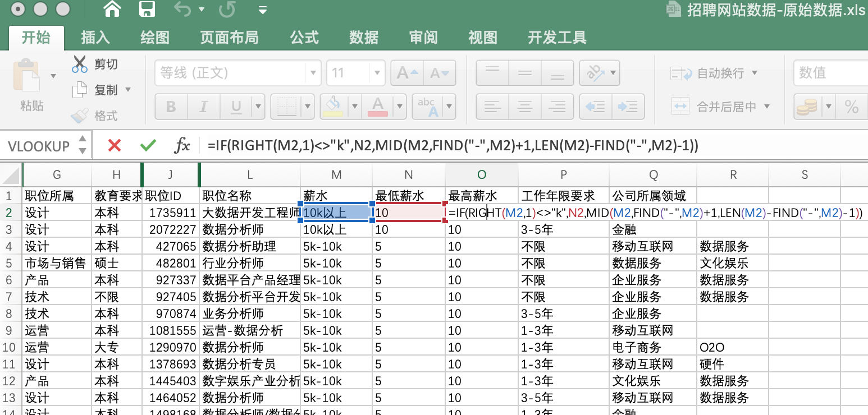Click the Home icon in title bar

[x=112, y=9]
